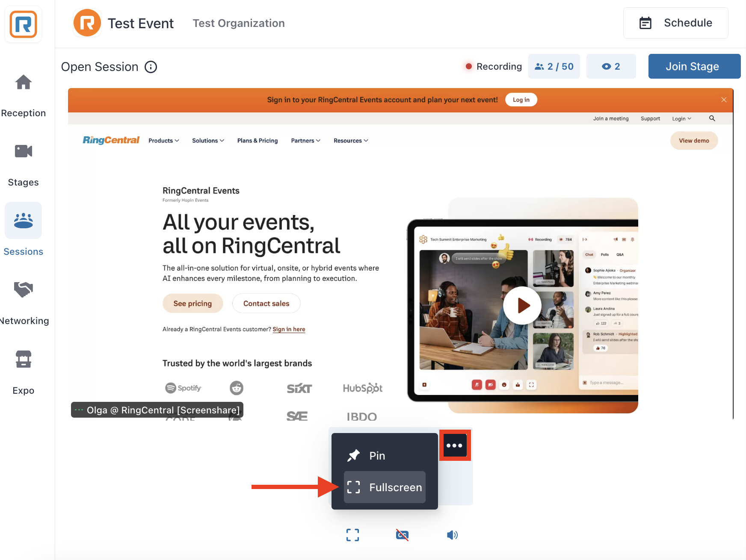Show Open Session info icon
The height and width of the screenshot is (560, 746).
tap(151, 67)
